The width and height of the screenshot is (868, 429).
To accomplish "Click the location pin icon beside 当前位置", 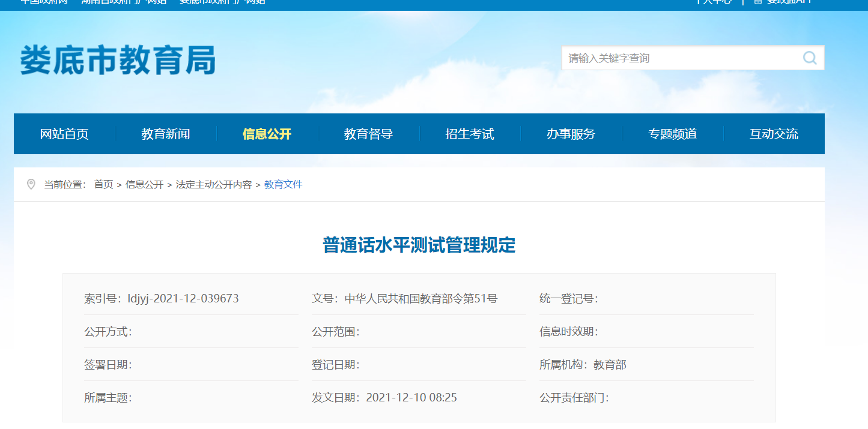I will point(31,184).
